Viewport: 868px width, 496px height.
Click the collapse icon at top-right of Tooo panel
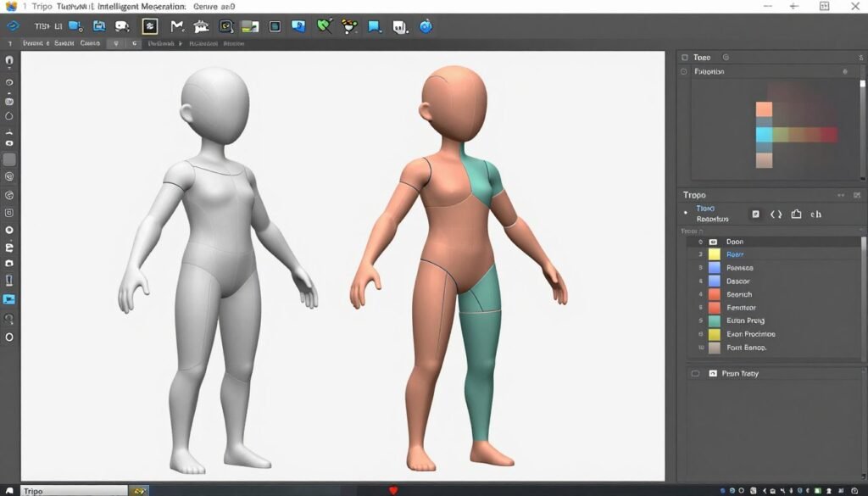coord(861,57)
